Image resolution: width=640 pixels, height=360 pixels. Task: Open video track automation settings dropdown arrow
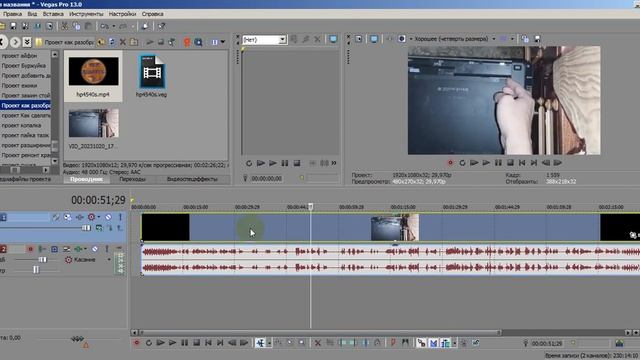99,217
